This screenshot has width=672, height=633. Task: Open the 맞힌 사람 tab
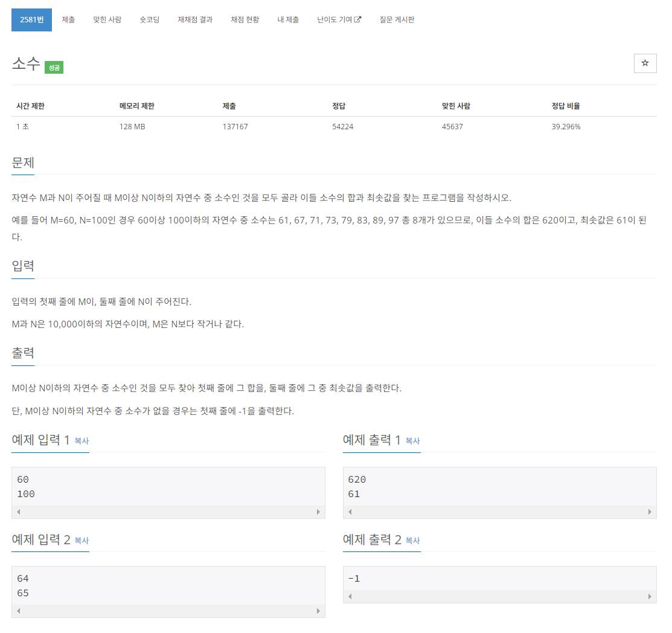pyautogui.click(x=107, y=20)
